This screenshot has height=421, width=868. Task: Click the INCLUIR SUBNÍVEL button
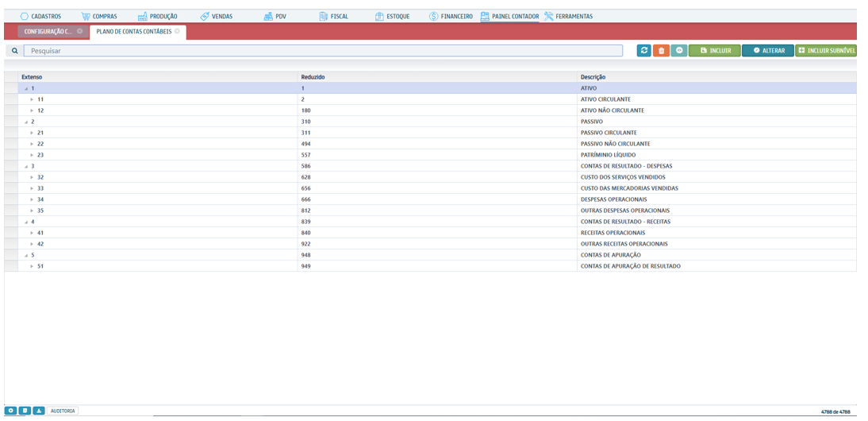(x=828, y=50)
